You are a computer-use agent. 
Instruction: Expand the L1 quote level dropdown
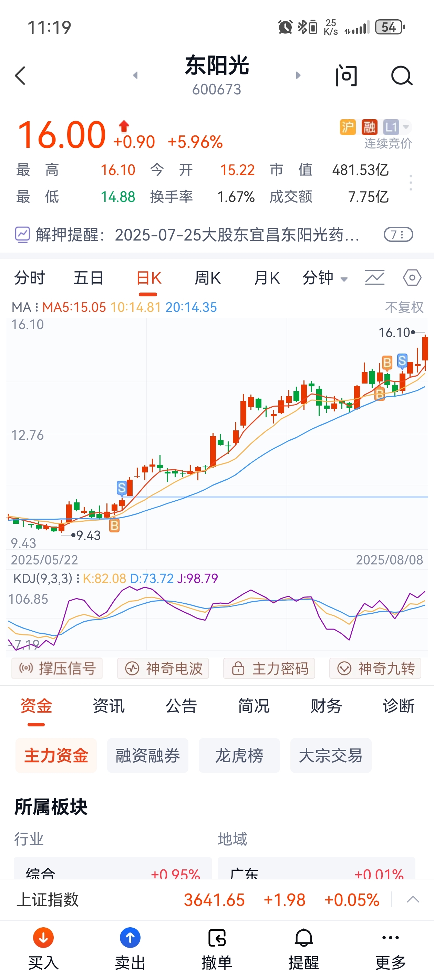click(x=397, y=127)
